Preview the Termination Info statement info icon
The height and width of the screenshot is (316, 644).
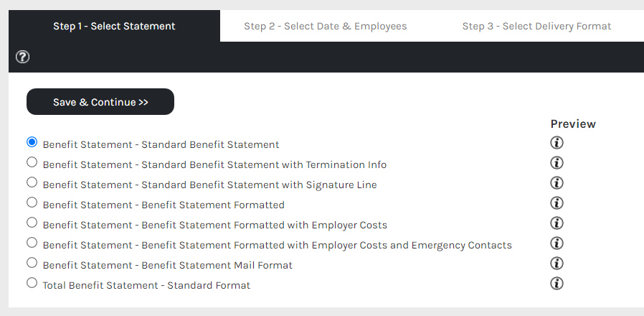557,163
